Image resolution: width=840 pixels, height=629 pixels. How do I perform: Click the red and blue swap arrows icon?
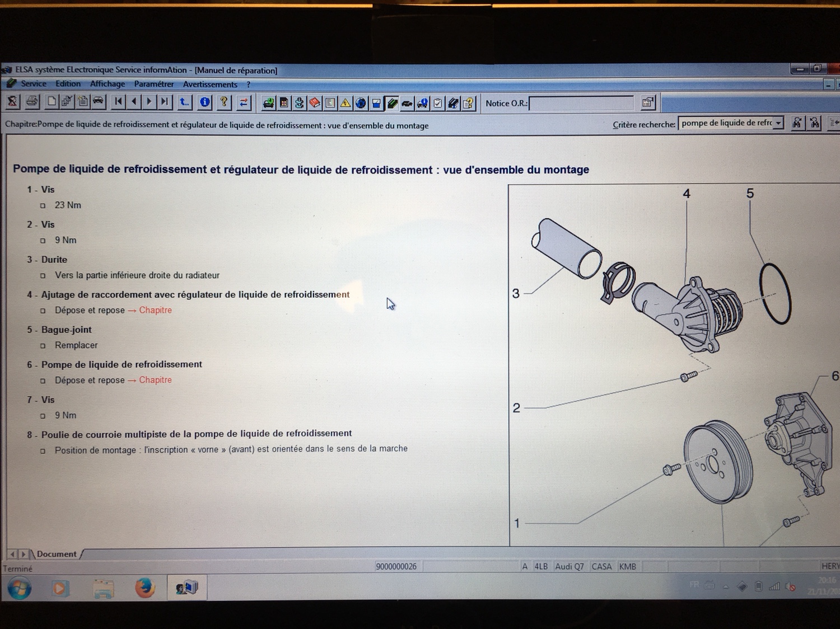[x=244, y=102]
